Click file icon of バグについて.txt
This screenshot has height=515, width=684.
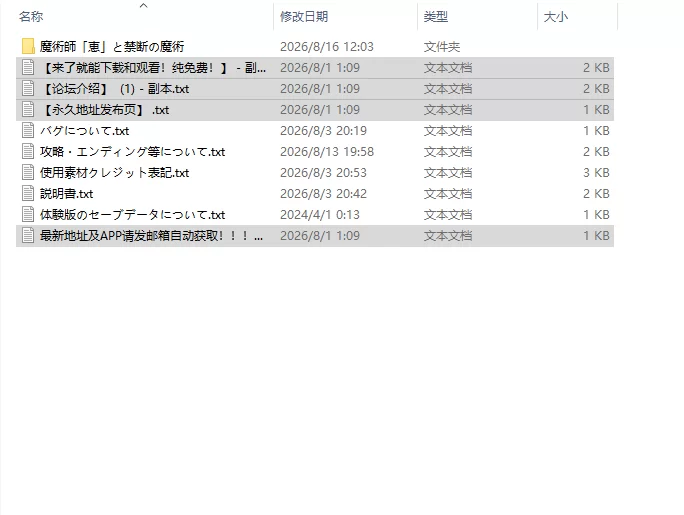tap(28, 130)
